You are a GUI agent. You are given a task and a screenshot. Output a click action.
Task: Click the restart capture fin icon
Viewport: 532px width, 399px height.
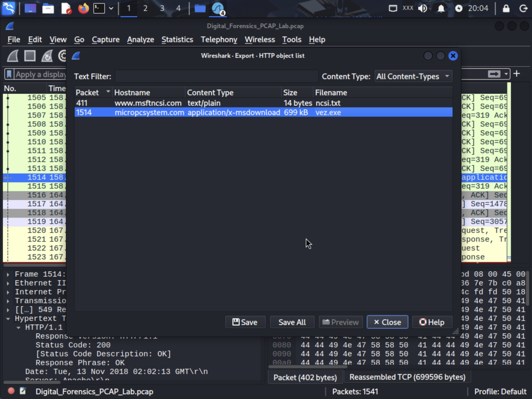click(x=47, y=56)
